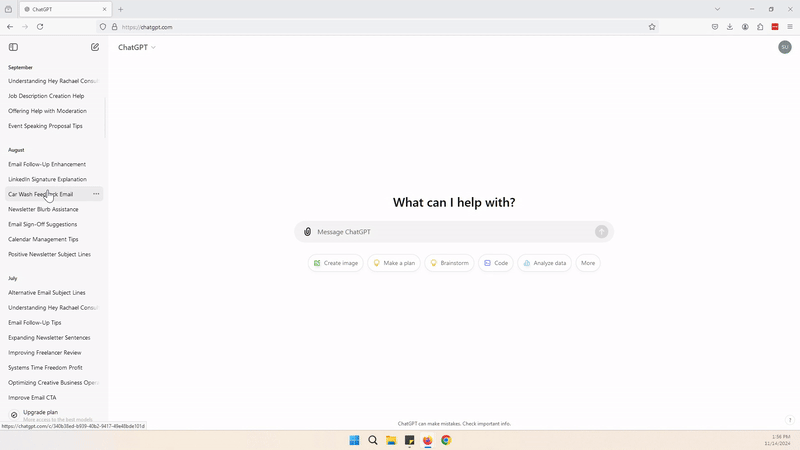Click the Upgrade plan link
The width and height of the screenshot is (800, 450).
click(x=40, y=412)
